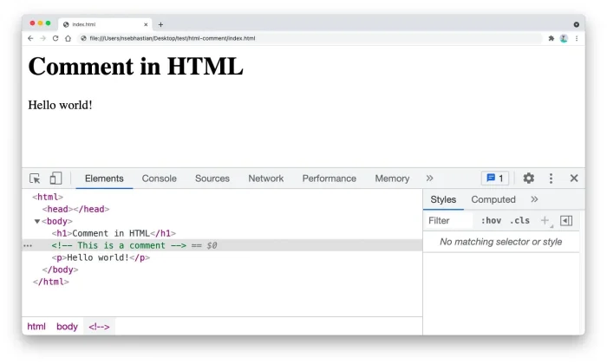
Task: Show more DevTools panel tabs
Action: 429,178
